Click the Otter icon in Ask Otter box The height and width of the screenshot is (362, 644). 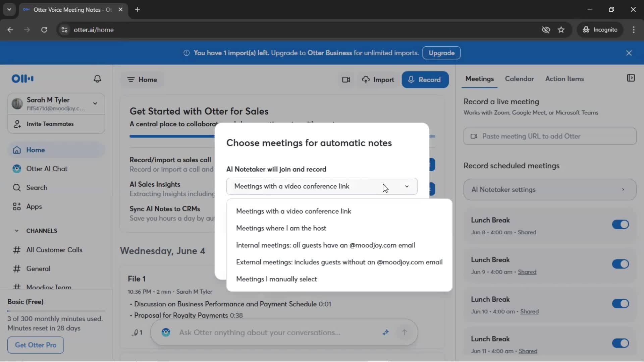pyautogui.click(x=166, y=332)
